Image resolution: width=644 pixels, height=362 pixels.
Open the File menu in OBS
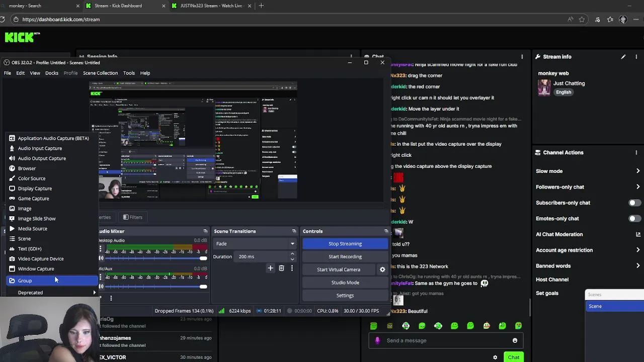point(8,73)
